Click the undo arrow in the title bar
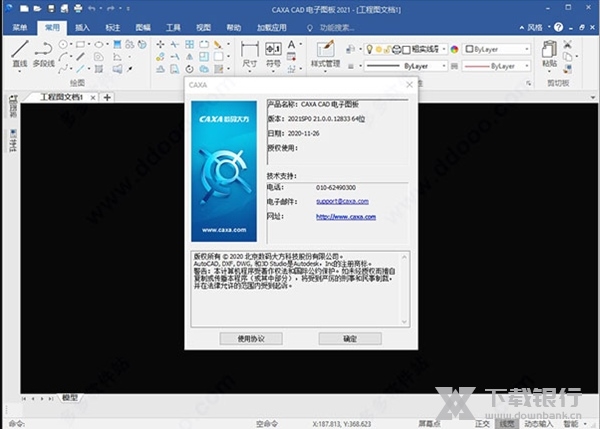 click(x=91, y=8)
